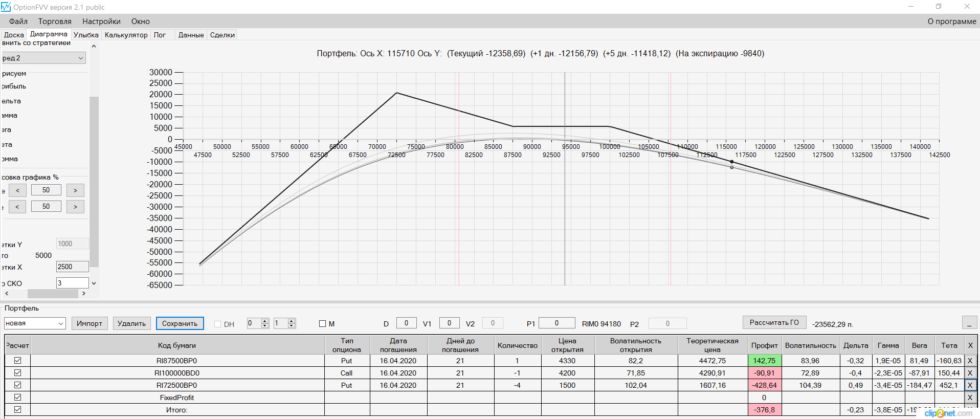This screenshot has height=419, width=980.
Task: Switch to the Улыбка tab
Action: click(86, 35)
